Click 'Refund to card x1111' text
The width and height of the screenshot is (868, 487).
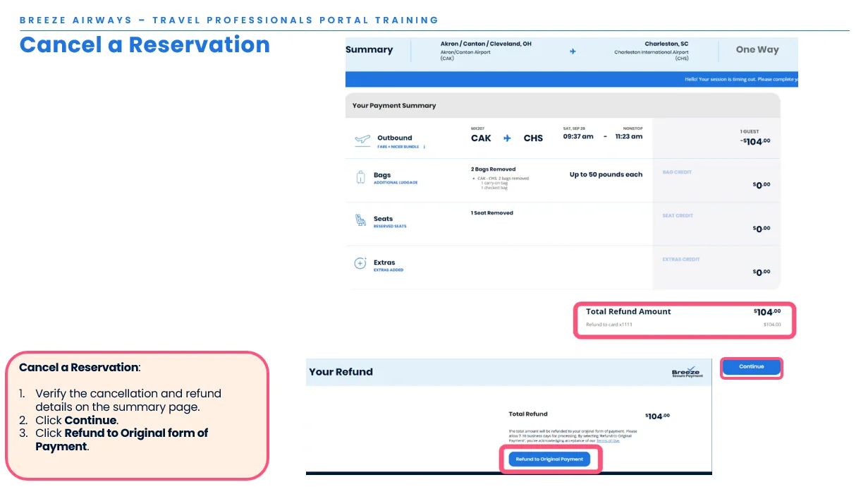tap(609, 325)
